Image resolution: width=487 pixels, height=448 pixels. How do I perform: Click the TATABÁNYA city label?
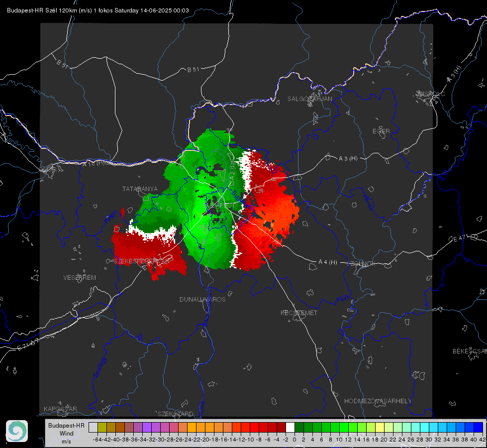pyautogui.click(x=140, y=189)
